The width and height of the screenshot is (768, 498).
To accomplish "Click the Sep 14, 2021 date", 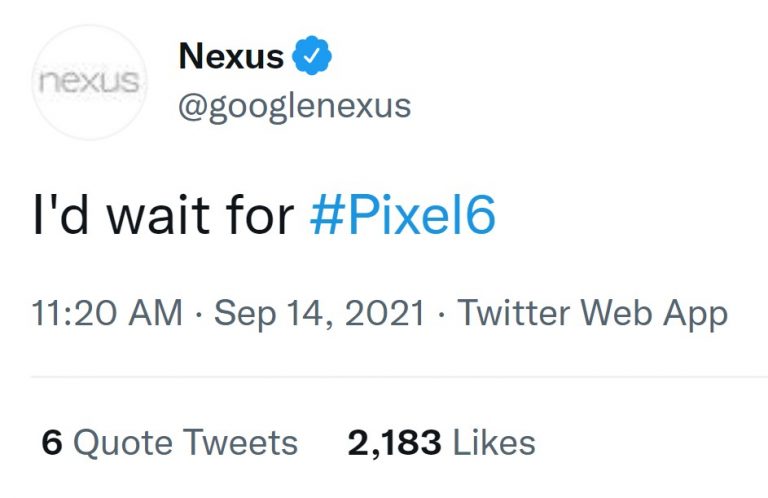I will pos(317,314).
